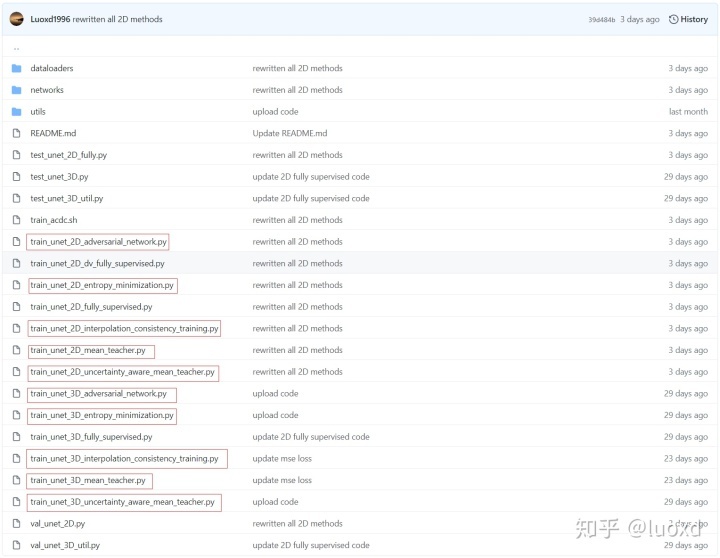Open val_unet_2D.py file
Image resolution: width=720 pixels, height=558 pixels.
[58, 524]
